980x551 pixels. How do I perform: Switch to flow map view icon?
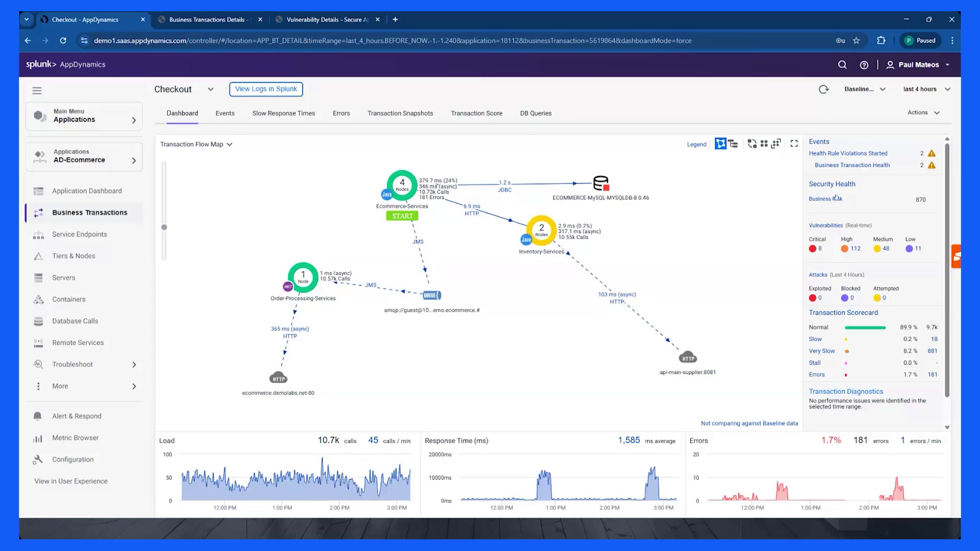pyautogui.click(x=720, y=144)
